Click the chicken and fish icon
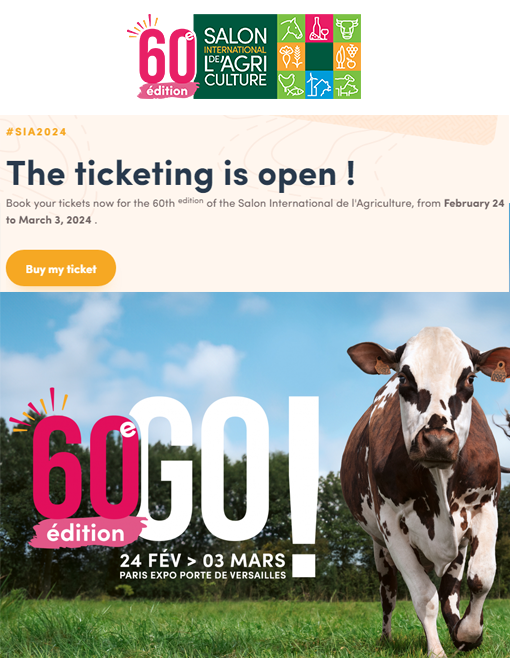The image size is (510, 658). pos(291,84)
